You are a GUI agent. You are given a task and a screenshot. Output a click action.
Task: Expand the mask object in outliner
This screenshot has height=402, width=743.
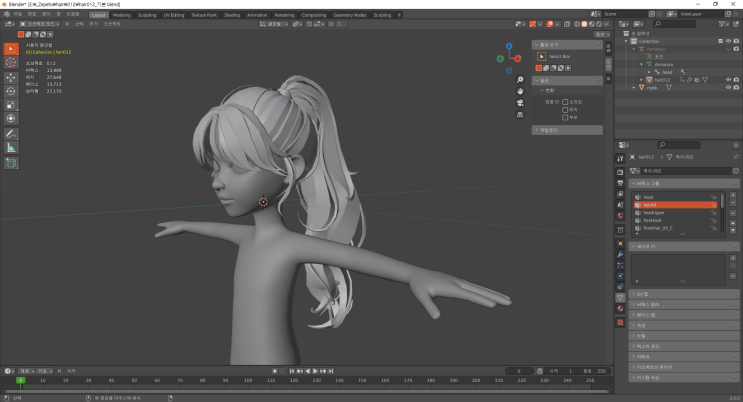tap(634, 88)
